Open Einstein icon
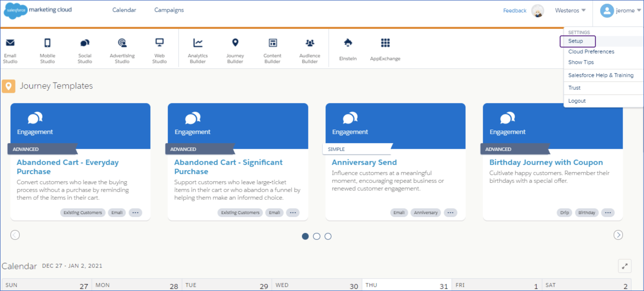The image size is (644, 291). pos(348,43)
